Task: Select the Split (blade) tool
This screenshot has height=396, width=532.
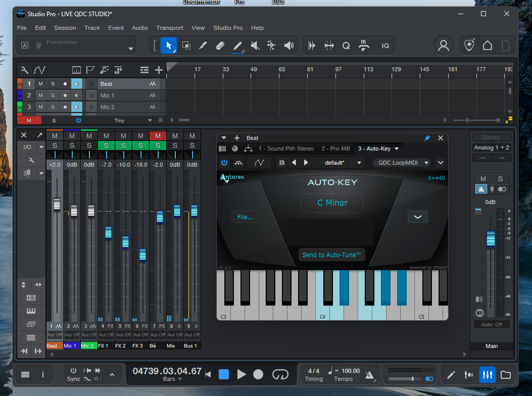Action: [203, 45]
